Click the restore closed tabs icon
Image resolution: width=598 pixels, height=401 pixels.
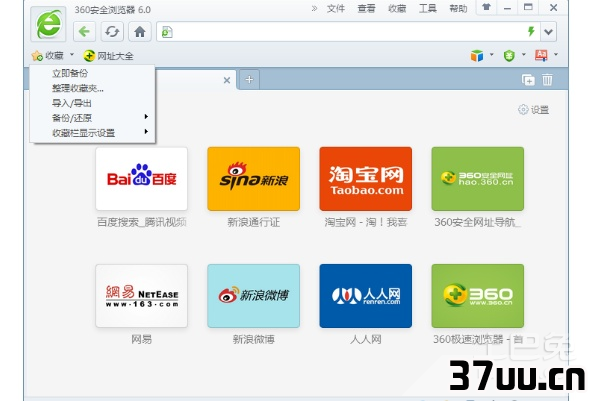(528, 80)
